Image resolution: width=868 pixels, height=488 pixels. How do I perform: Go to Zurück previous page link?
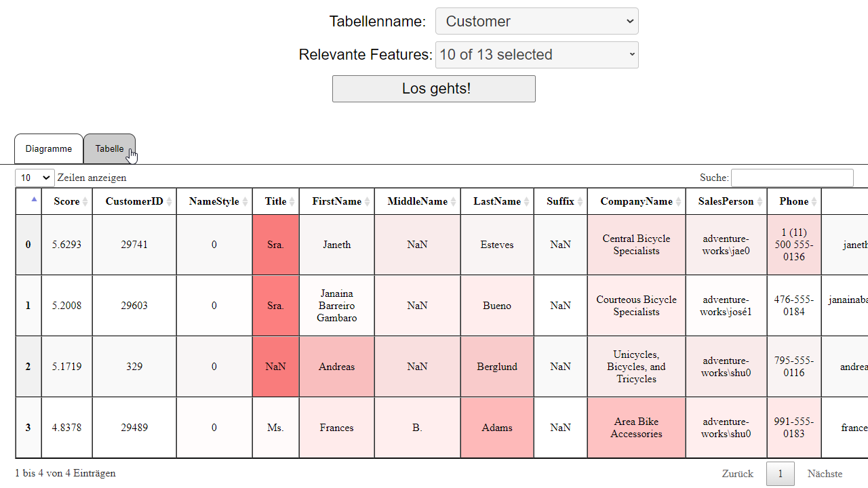point(738,474)
